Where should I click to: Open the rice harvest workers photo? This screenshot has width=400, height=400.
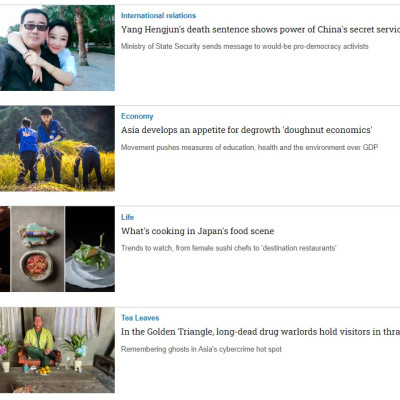57,149
